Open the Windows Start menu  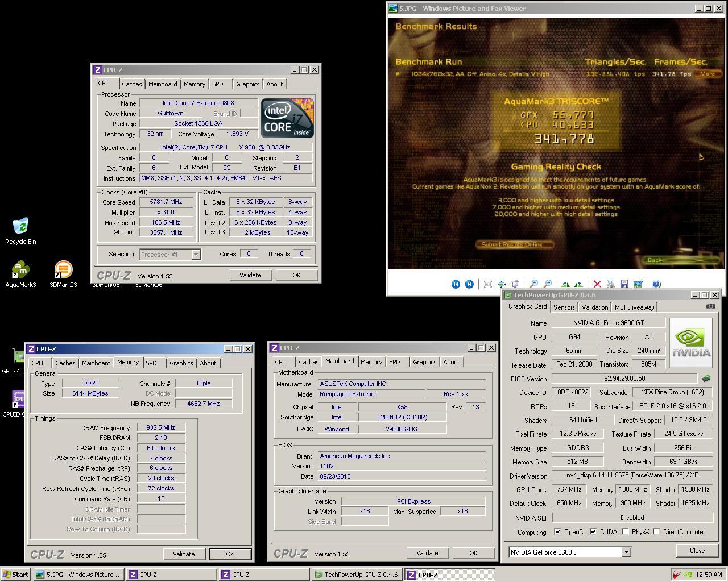[x=15, y=575]
